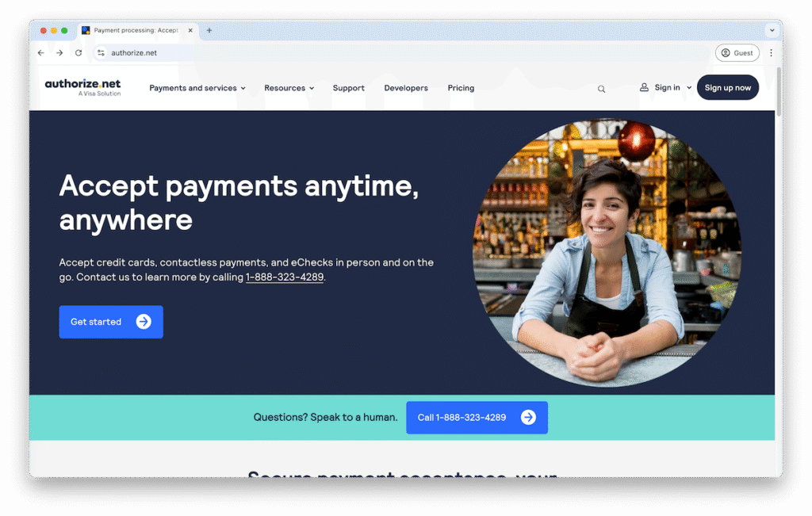Viewport: 812px width, 516px height.
Task: Open the Pricing page
Action: 461,88
